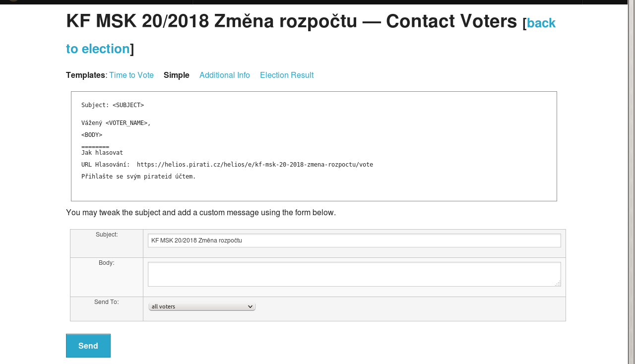Click the Contact Voters page heading
This screenshot has height=364, width=635.
pyautogui.click(x=292, y=21)
